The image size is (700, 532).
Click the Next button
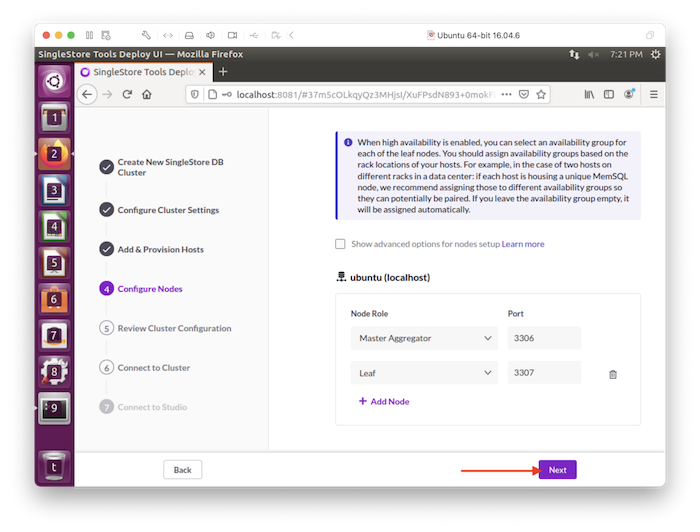coord(557,470)
